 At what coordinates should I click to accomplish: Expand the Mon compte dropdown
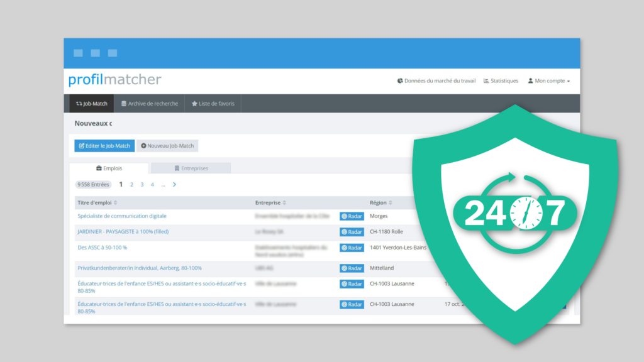click(x=549, y=81)
